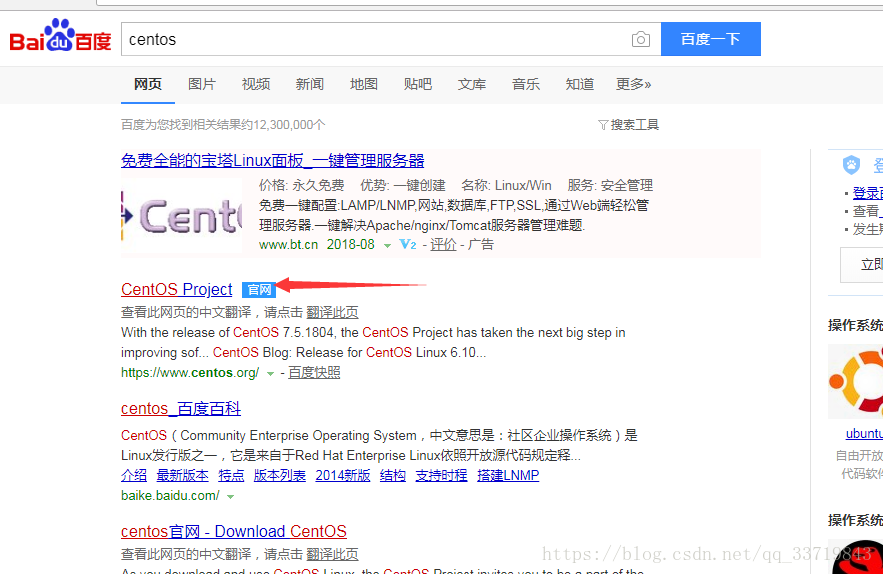Click 评价 link in the ad result

tap(443, 244)
